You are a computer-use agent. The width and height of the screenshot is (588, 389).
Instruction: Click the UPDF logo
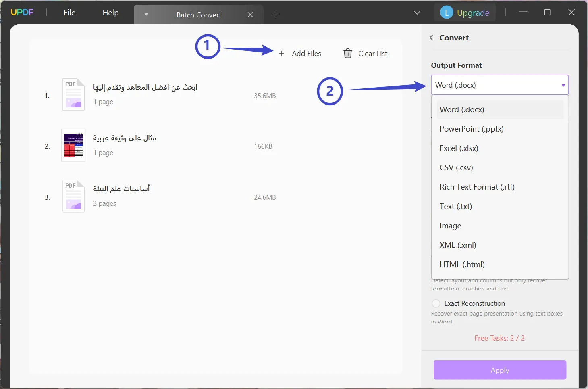pos(22,12)
